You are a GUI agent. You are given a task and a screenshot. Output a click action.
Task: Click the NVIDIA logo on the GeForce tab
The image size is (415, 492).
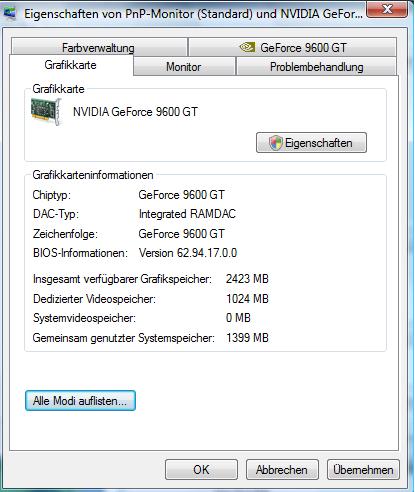click(247, 47)
